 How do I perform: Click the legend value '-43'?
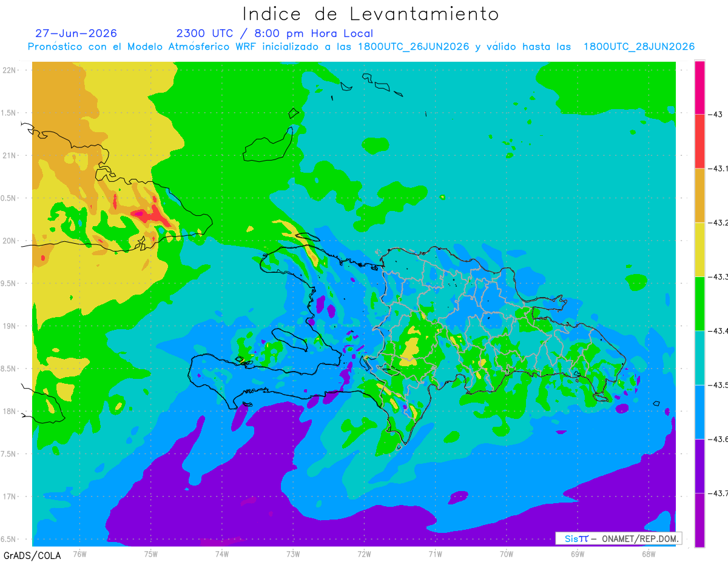coord(716,115)
